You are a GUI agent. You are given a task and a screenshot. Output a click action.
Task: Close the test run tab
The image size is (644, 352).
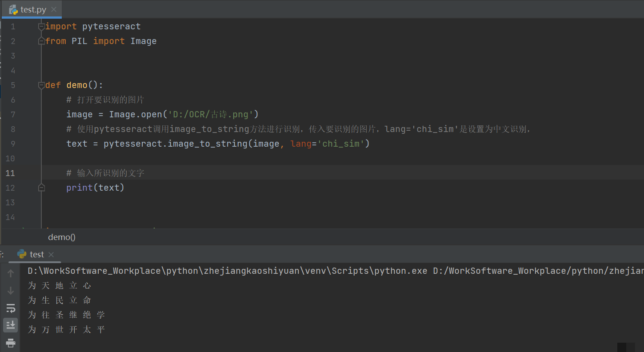51,255
